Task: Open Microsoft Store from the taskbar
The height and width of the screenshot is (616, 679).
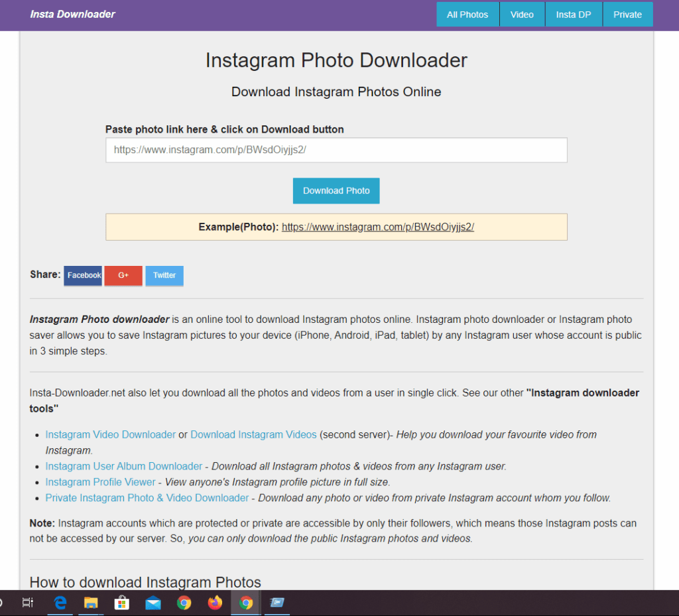Action: pos(122,603)
